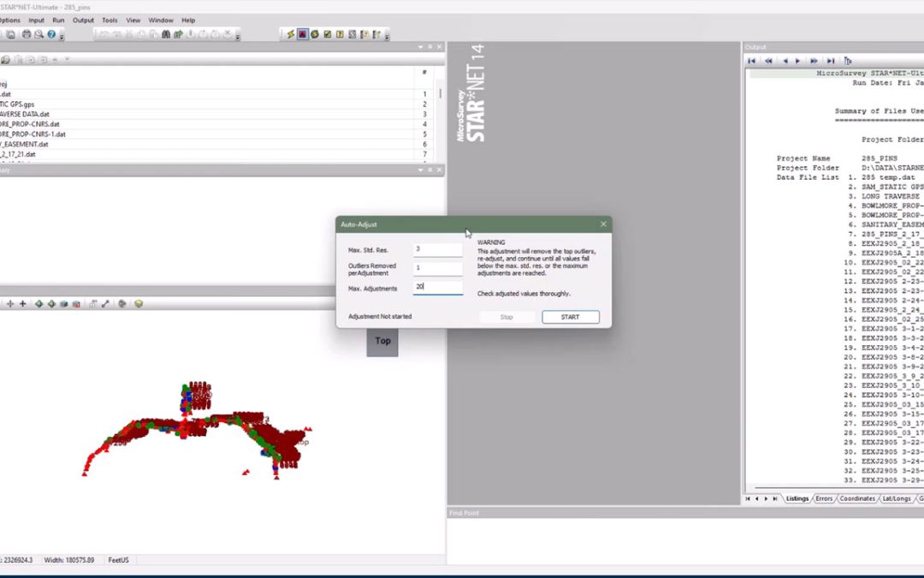Click the Max. Std. Res. input field
This screenshot has height=578, width=924.
[x=437, y=250]
